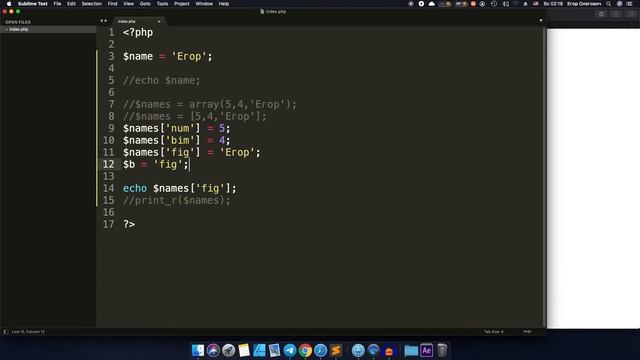Screen dimensions: 640x360
Task: Toggle sidebar via status bar panel icon
Action: point(6,332)
